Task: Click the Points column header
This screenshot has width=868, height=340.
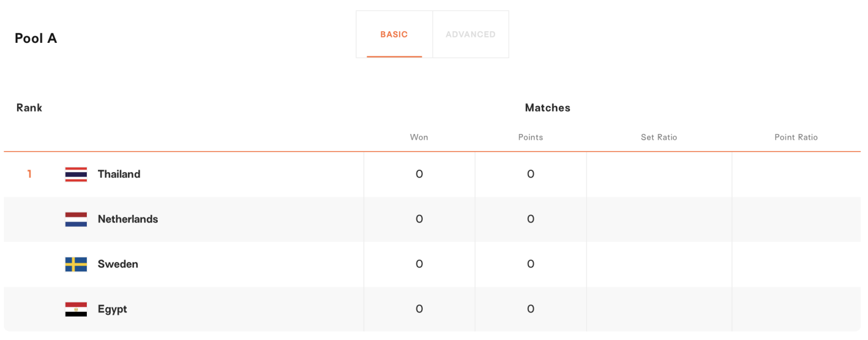Action: coord(531,137)
